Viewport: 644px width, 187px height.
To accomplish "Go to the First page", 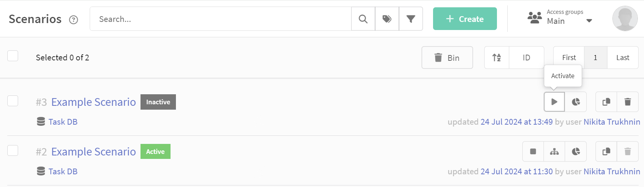I will [569, 58].
